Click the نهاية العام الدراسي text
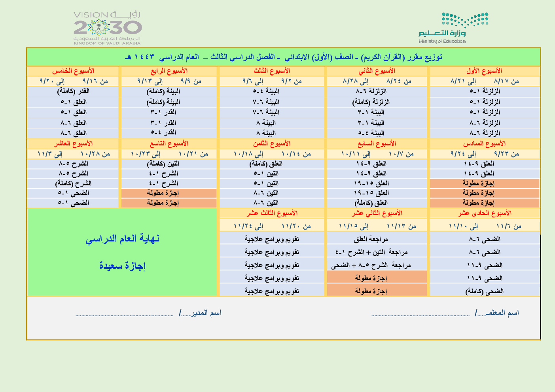This screenshot has height=392, width=555. click(123, 239)
